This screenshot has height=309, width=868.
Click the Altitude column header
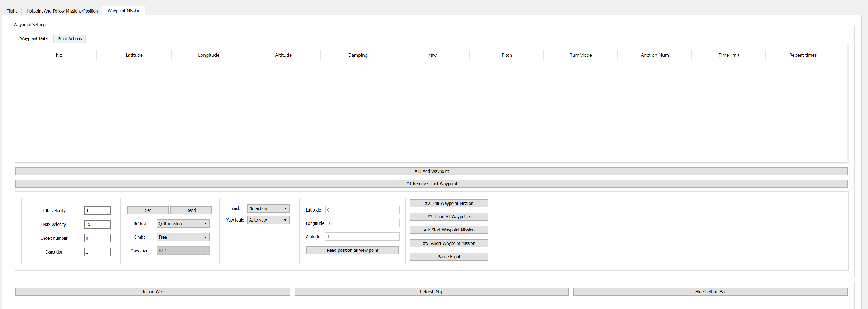point(283,55)
